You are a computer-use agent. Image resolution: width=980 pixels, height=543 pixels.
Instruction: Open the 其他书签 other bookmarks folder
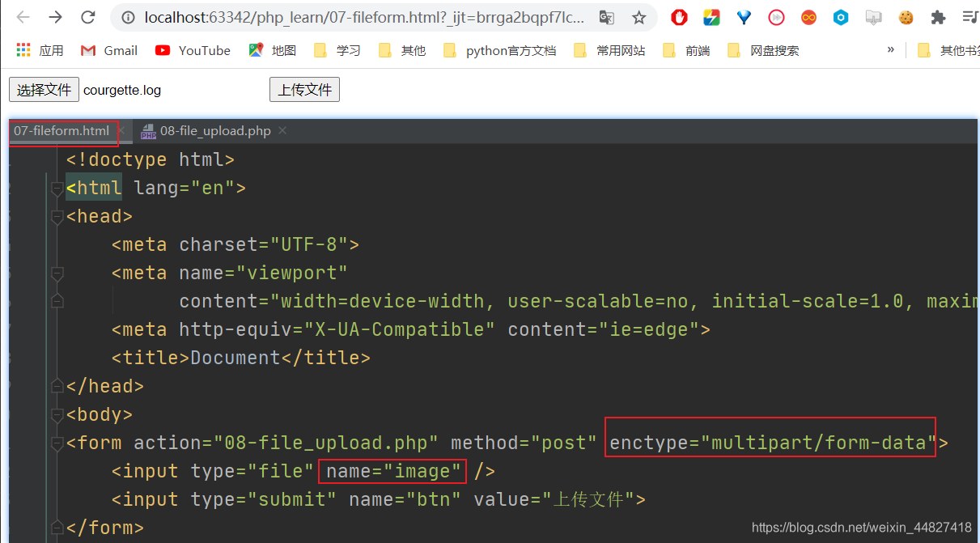[x=948, y=50]
